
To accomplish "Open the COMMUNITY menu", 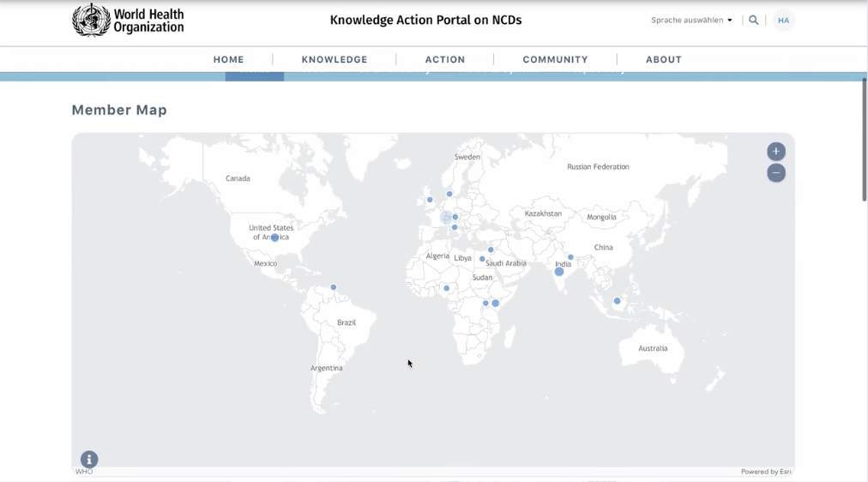I will pos(555,59).
